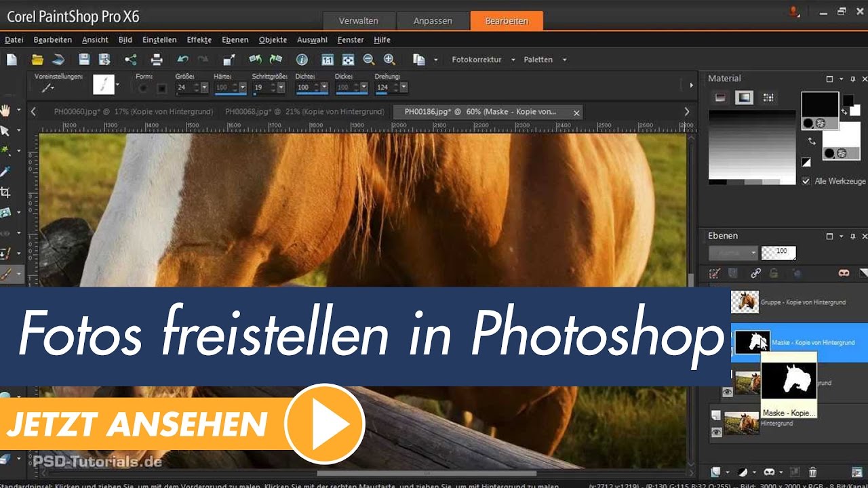Pick a shade from the grayscale gradient picker
Viewport: 868px width, 488px height.
click(x=752, y=146)
